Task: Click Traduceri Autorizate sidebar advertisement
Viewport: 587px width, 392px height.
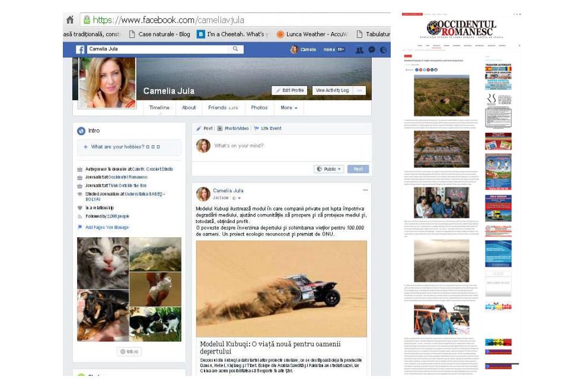Action: pos(498,77)
